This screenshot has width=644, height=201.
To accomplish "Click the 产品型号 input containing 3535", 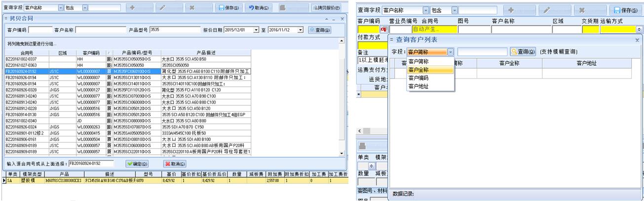I will [174, 30].
